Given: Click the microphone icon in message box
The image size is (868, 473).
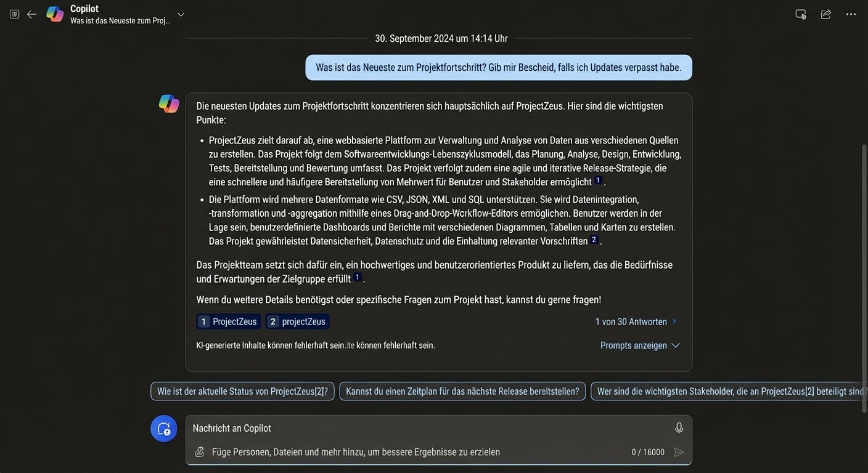Looking at the screenshot, I should 679,427.
